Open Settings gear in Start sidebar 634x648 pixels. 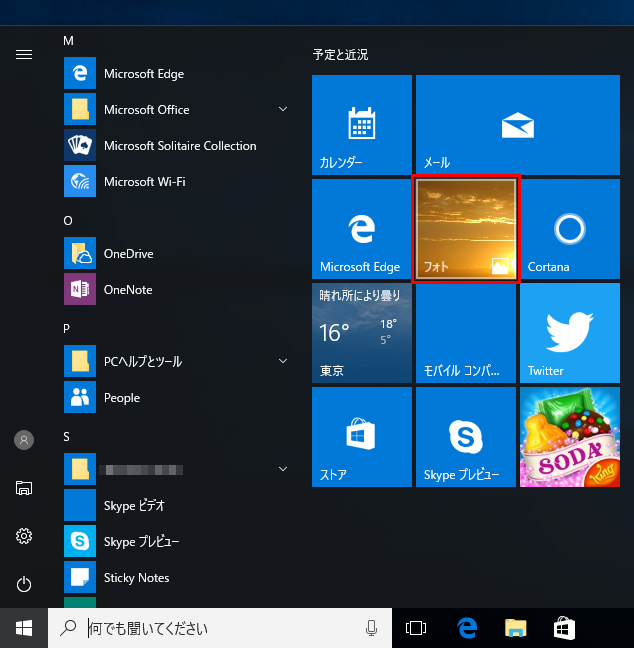[24, 537]
